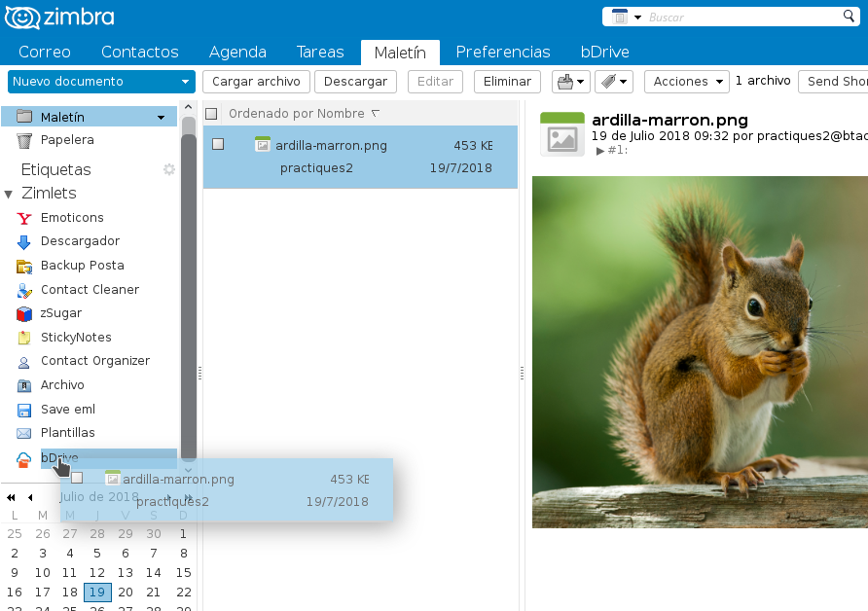868x611 pixels.
Task: Go to previous year in mini calendar
Action: tap(11, 497)
